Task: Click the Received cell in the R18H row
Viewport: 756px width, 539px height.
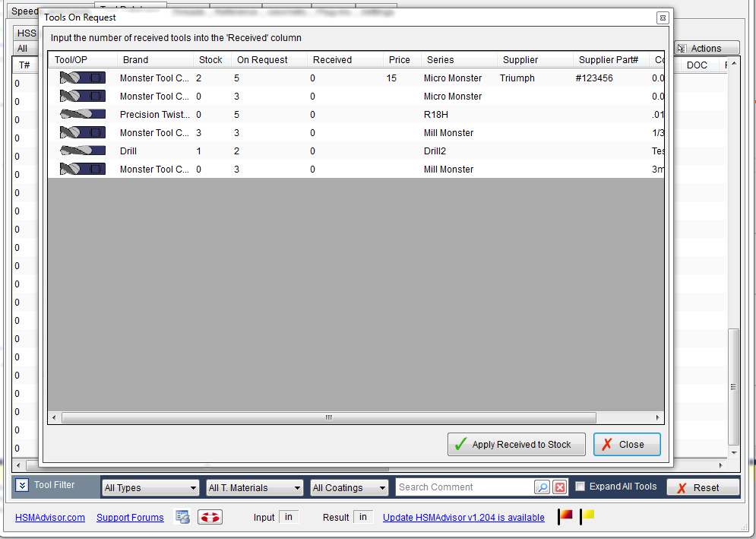Action: (345, 114)
